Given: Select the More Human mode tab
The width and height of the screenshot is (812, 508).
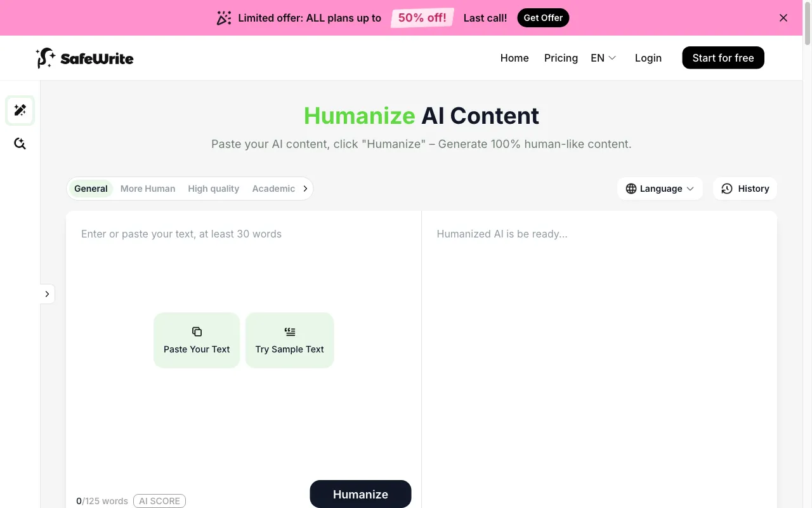Looking at the screenshot, I should [148, 189].
